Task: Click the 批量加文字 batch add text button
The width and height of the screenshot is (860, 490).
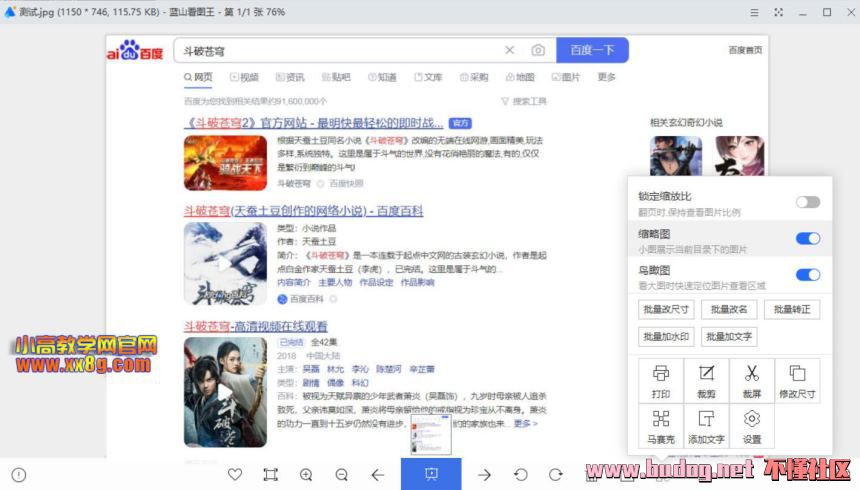Action: click(x=729, y=336)
